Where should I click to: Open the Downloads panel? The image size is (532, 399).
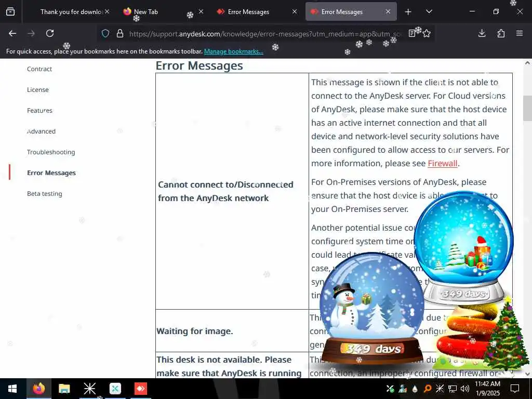482,33
